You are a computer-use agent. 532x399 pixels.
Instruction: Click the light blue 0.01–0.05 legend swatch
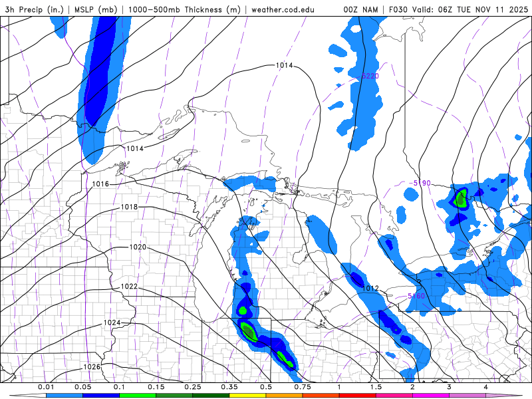point(65,396)
